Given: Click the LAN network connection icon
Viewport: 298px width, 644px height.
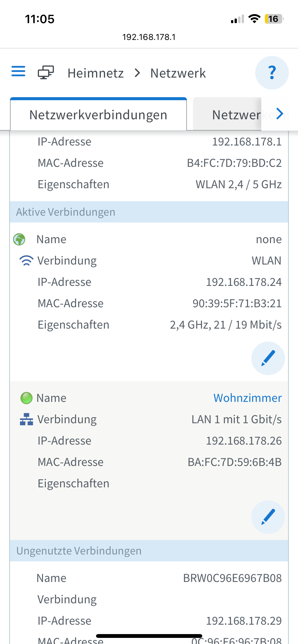Looking at the screenshot, I should (26, 419).
